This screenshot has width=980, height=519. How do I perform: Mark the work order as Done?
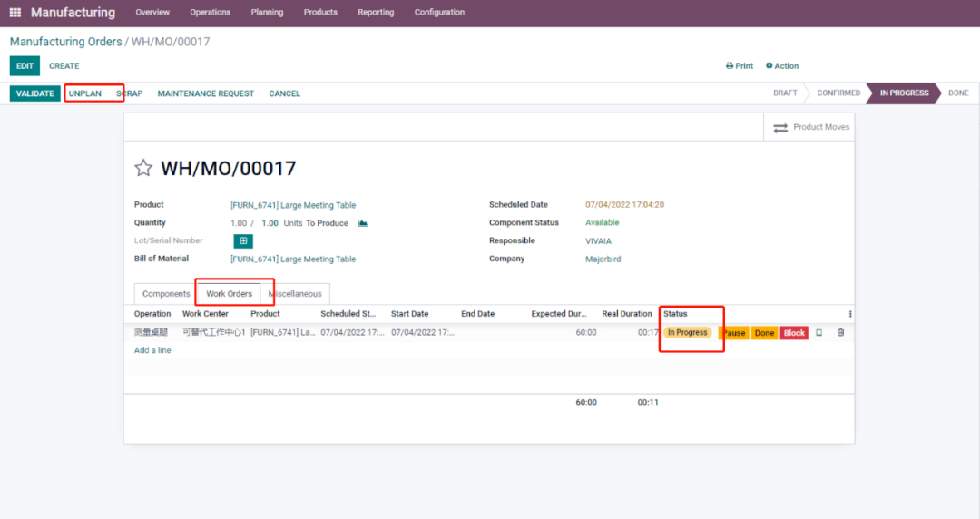pyautogui.click(x=764, y=333)
